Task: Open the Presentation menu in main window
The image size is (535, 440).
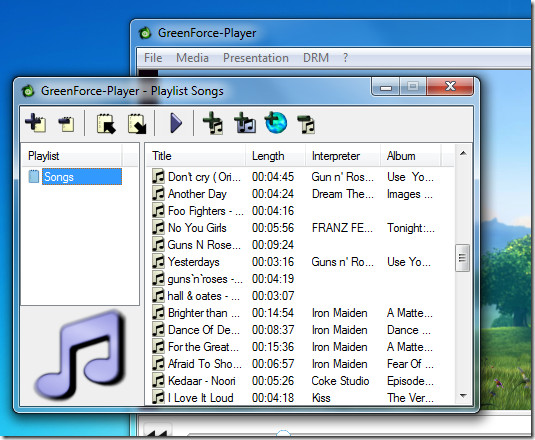Action: point(256,58)
